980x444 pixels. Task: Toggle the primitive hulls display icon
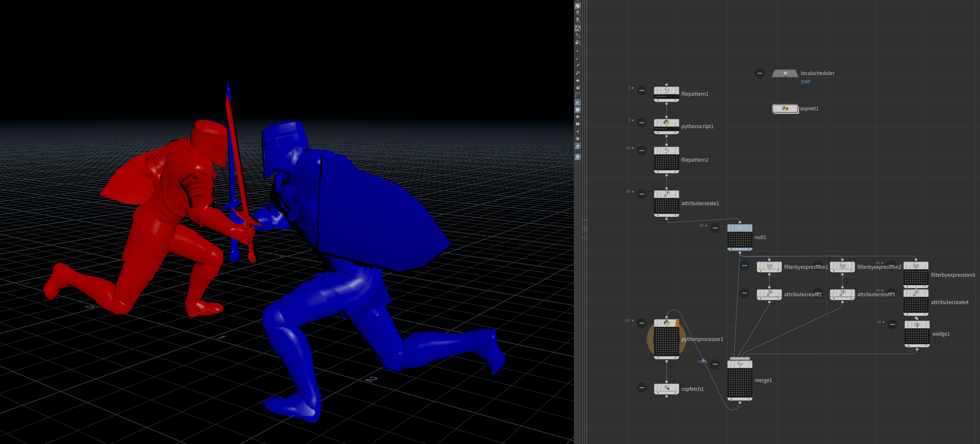pos(577,95)
